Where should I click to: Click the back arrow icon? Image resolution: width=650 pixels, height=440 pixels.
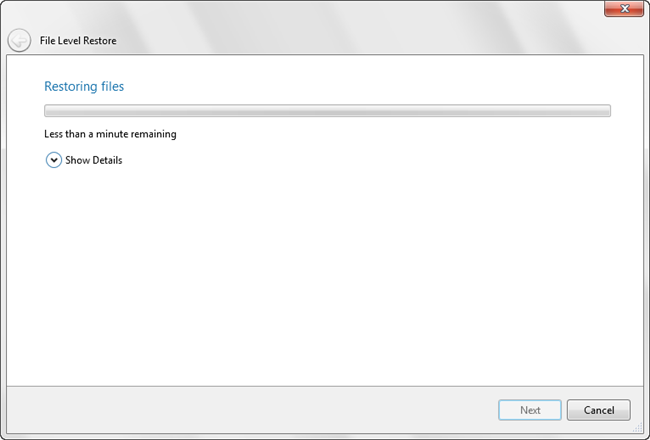coord(19,41)
